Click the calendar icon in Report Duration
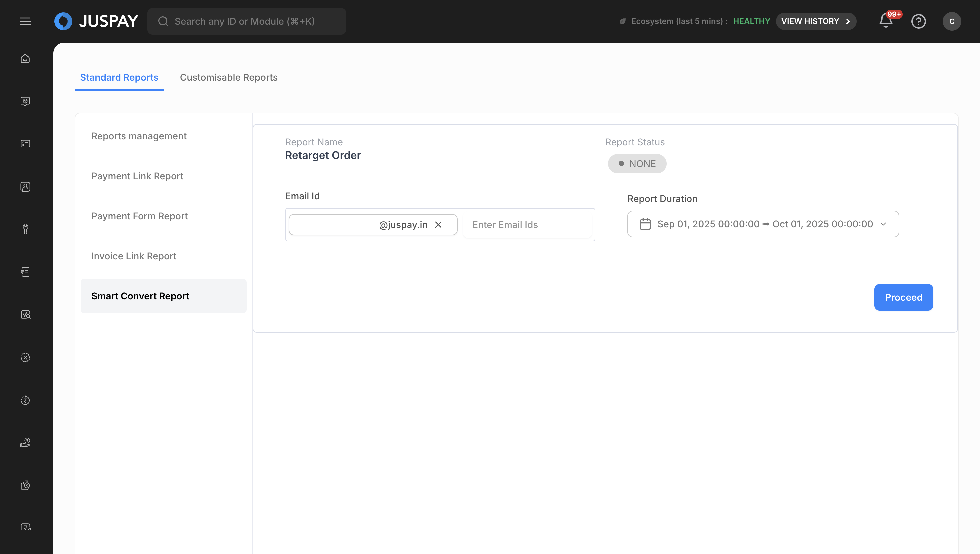 645,224
